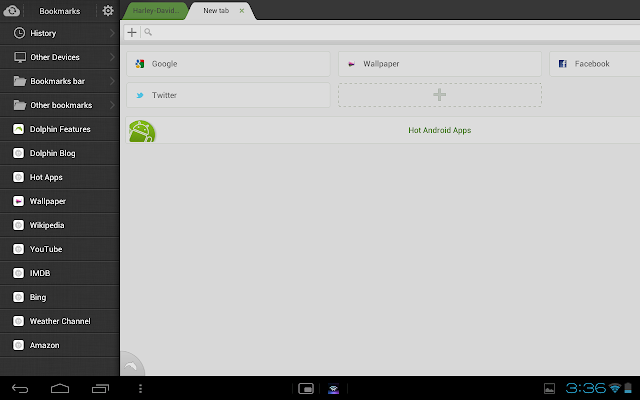
Task: Click the Wallpaper bookmark icon in sidebar
Action: coord(18,201)
